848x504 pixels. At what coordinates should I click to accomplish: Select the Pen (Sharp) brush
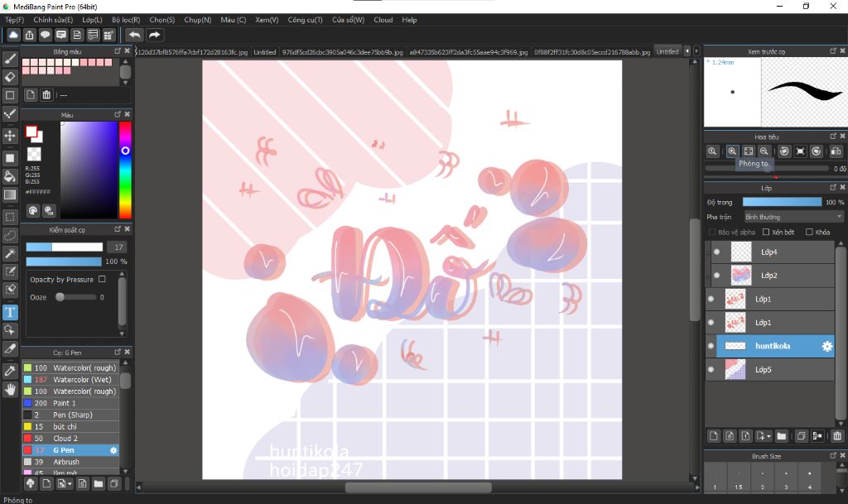(70, 415)
